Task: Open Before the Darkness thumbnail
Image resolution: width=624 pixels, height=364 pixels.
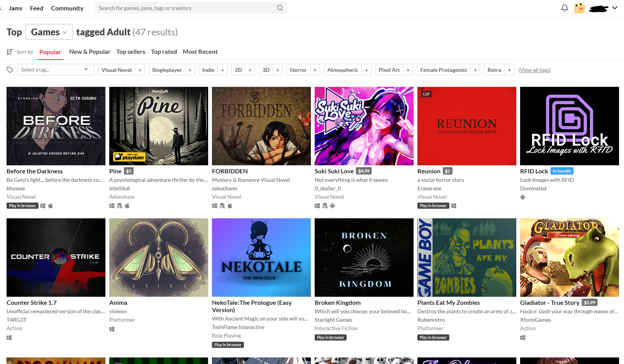Action: [x=56, y=126]
